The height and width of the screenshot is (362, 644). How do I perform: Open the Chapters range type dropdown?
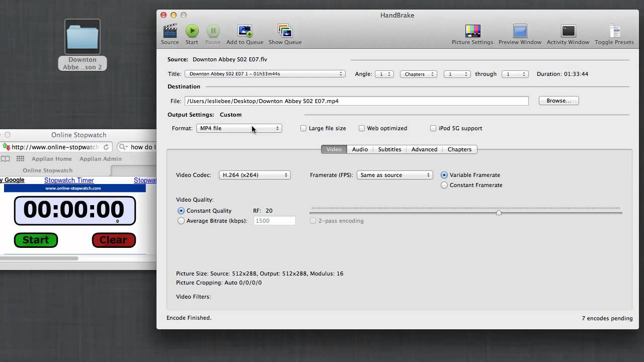click(418, 74)
